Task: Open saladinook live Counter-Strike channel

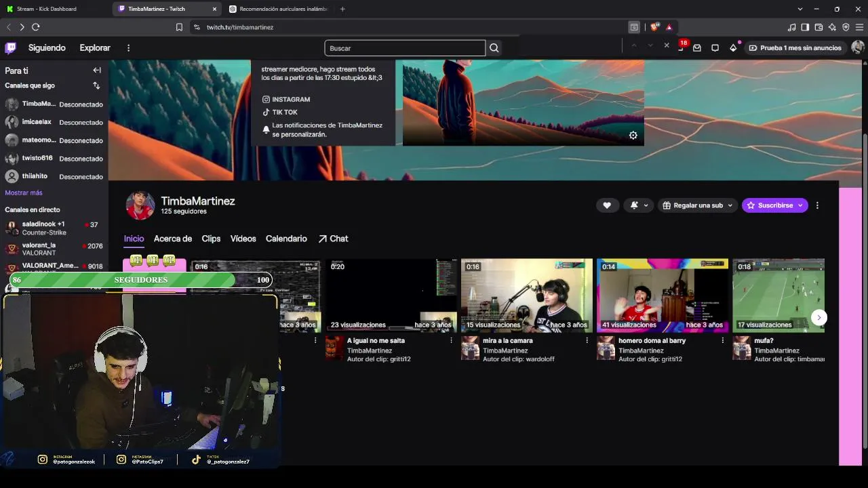Action: coord(54,228)
